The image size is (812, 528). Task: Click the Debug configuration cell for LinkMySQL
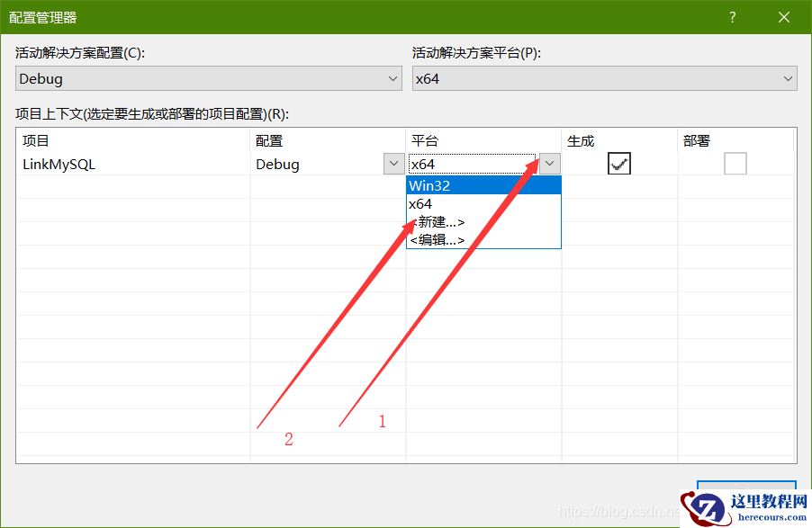tap(317, 164)
